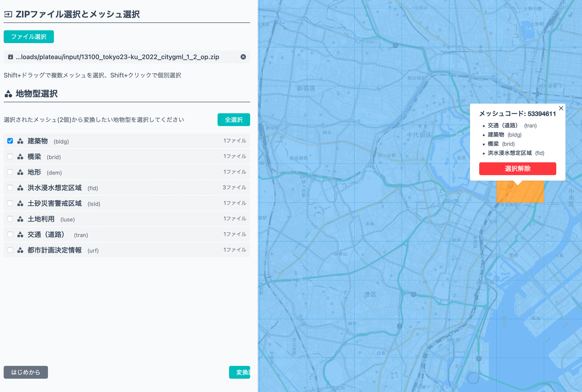Click the feature-type icon next to 建築物
Viewport: 582px width, 392px height.
click(x=20, y=141)
